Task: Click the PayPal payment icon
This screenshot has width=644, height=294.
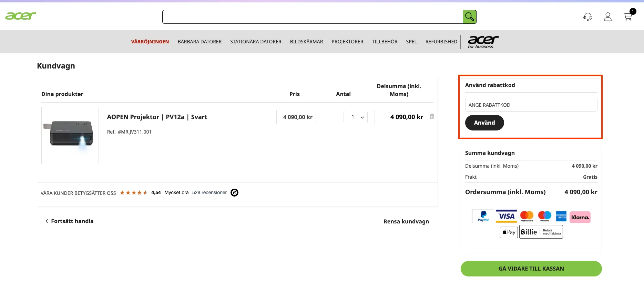Action: pyautogui.click(x=483, y=216)
